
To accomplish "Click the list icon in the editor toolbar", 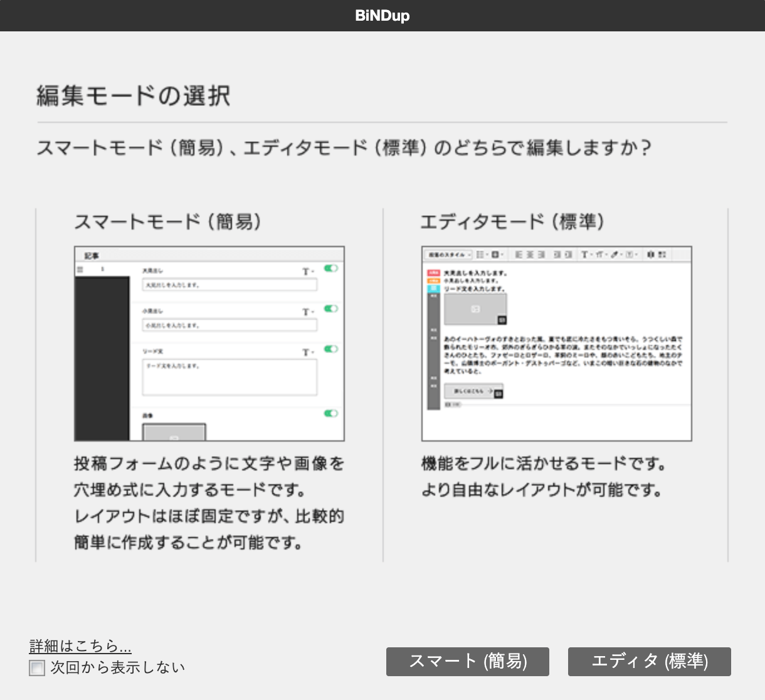I will [x=479, y=255].
